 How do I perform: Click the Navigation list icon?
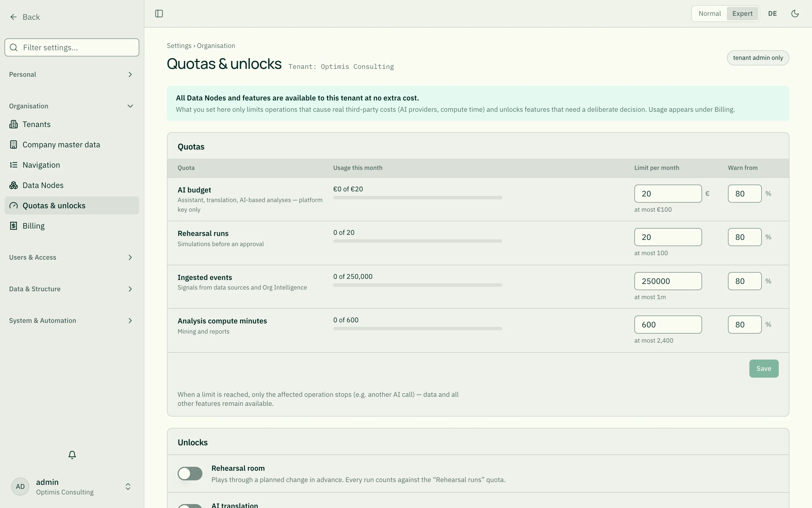point(14,165)
